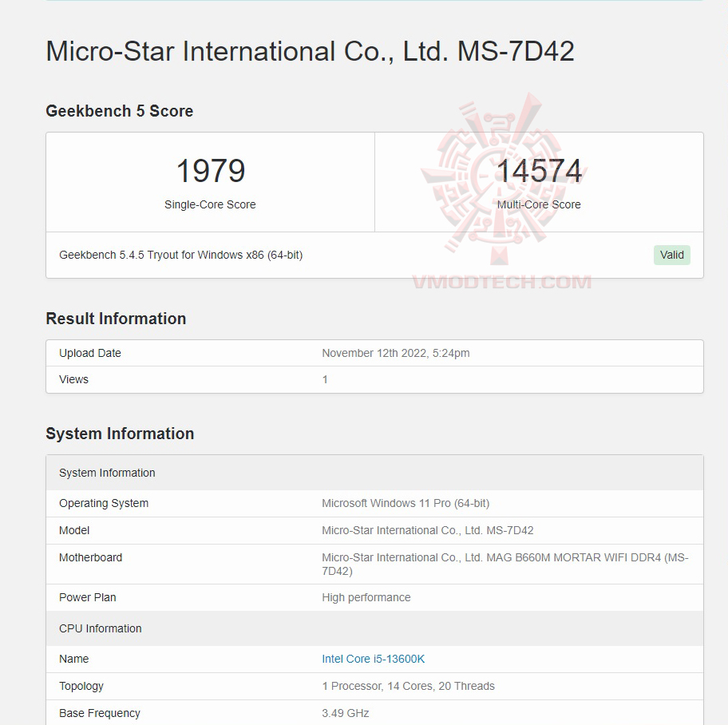Open the Intel Core i5-13600K link
The height and width of the screenshot is (725, 728).
click(x=374, y=659)
